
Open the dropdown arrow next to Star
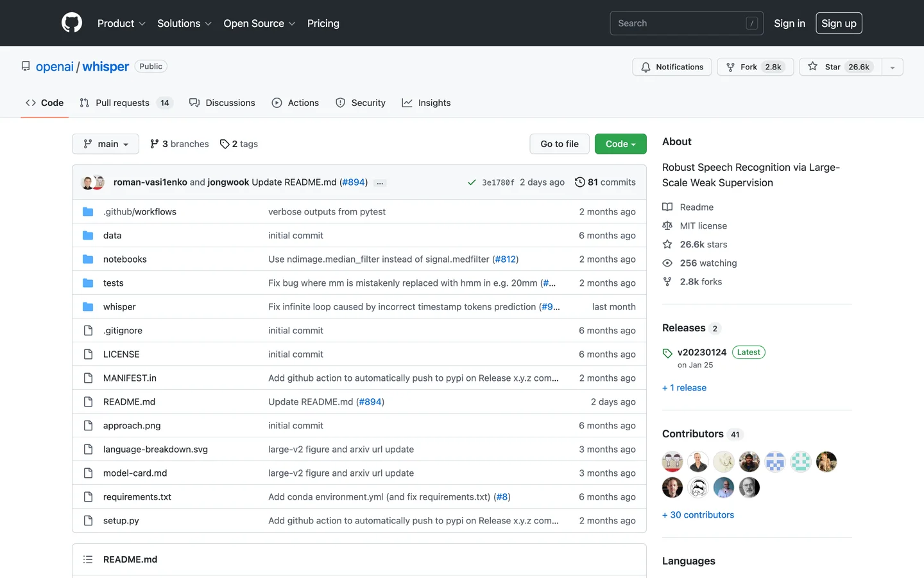[x=893, y=67]
